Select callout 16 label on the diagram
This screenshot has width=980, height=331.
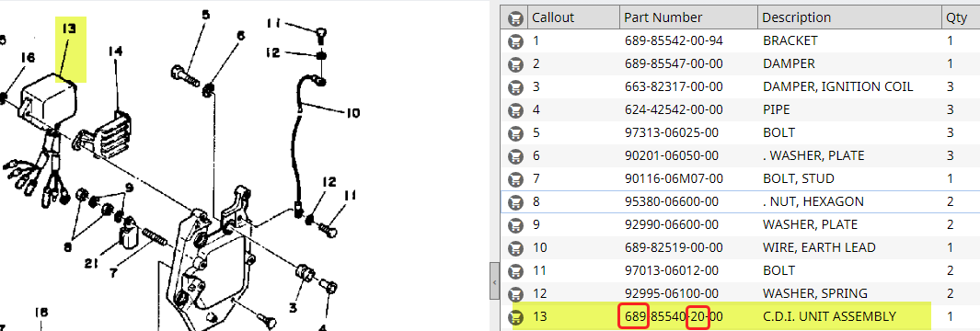tap(28, 58)
